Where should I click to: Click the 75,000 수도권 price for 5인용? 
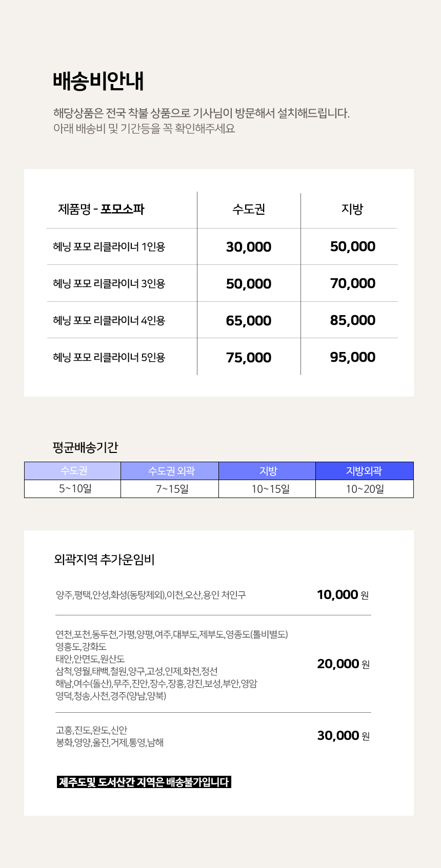point(249,358)
